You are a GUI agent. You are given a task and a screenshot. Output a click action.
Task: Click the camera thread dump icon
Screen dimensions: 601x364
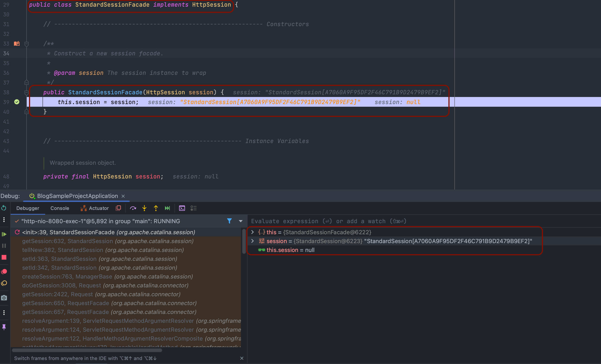click(4, 298)
